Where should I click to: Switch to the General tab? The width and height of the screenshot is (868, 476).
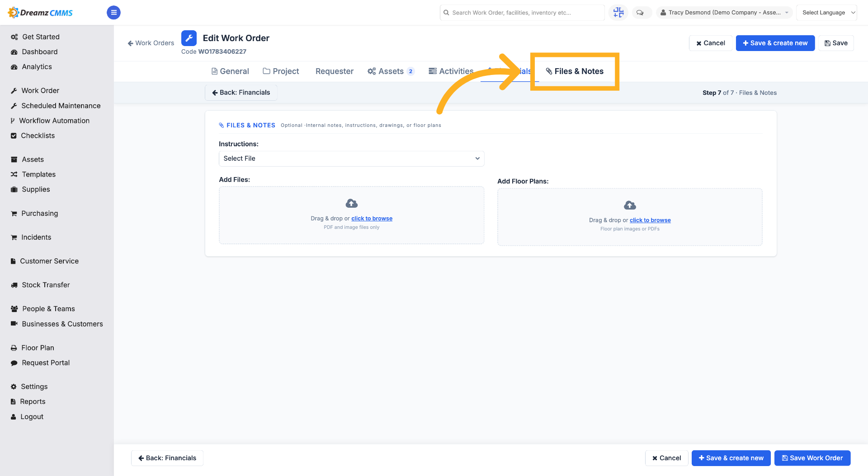[230, 71]
